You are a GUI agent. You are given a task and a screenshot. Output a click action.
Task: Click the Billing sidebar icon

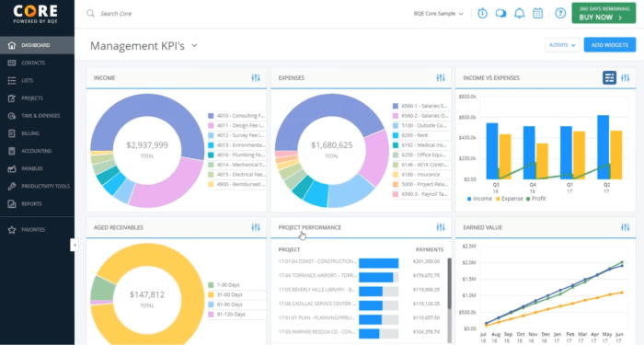[x=11, y=133]
